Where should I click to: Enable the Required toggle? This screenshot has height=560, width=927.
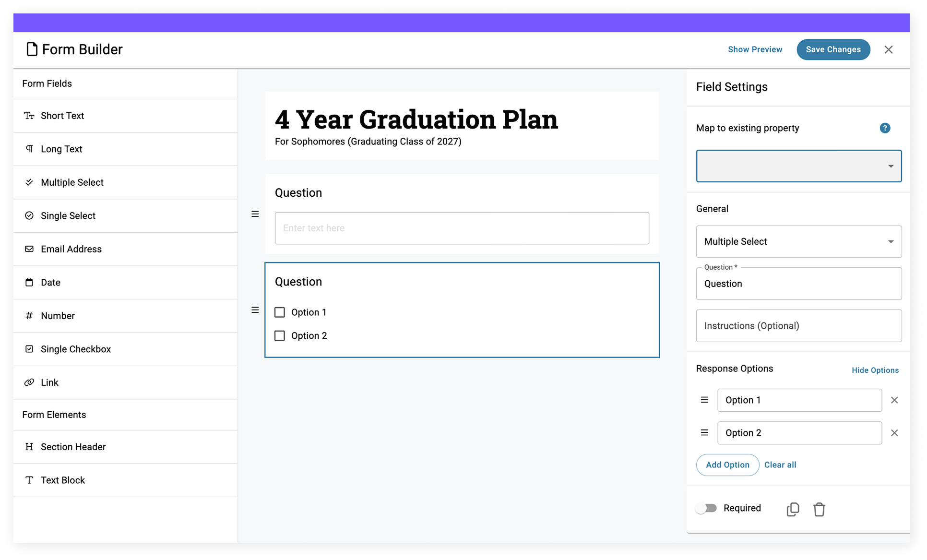(x=706, y=508)
